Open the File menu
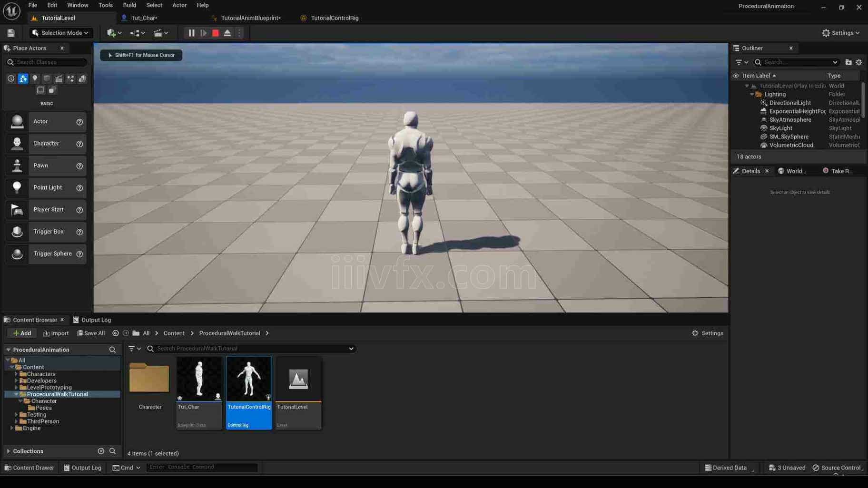Viewport: 868px width, 488px height. pos(33,5)
